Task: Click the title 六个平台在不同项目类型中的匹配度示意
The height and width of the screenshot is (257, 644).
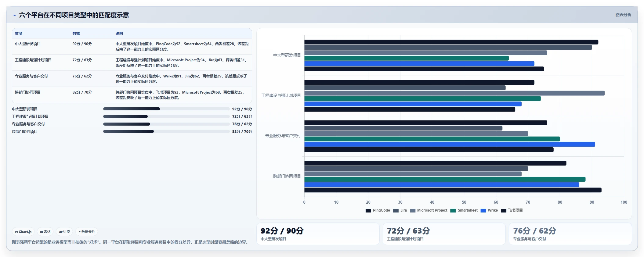Action: (x=74, y=15)
